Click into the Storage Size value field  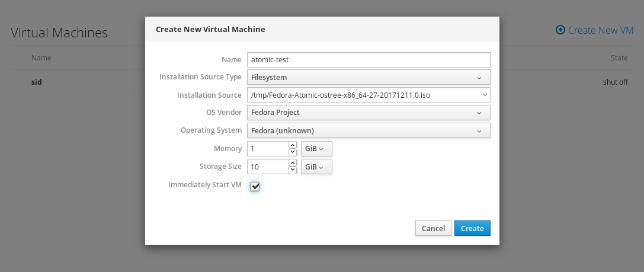pyautogui.click(x=268, y=167)
